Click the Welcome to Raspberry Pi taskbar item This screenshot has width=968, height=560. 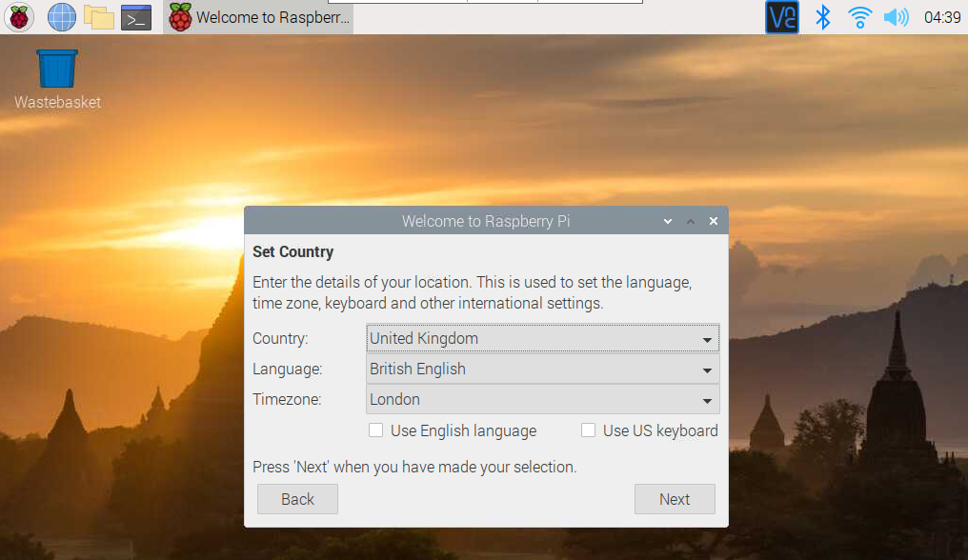click(259, 17)
